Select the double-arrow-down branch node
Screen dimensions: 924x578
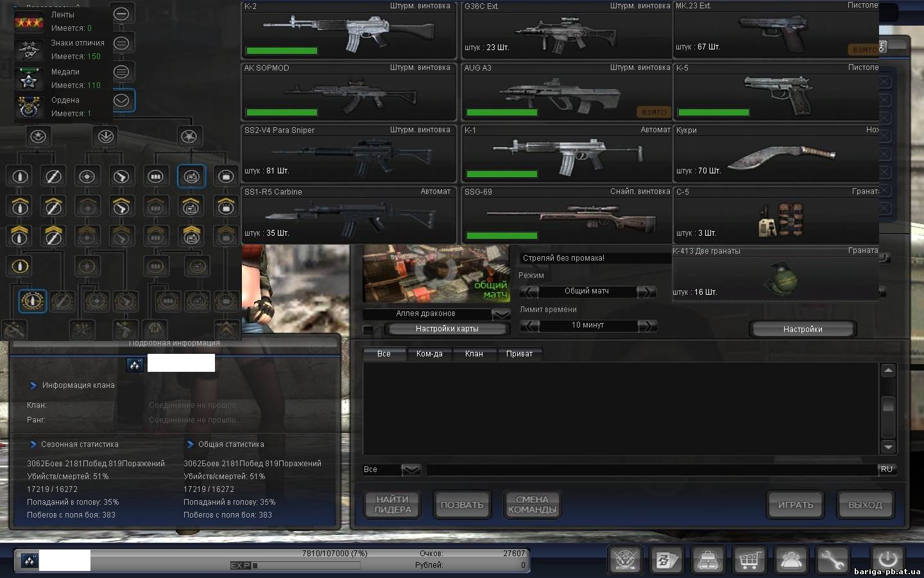click(x=106, y=136)
